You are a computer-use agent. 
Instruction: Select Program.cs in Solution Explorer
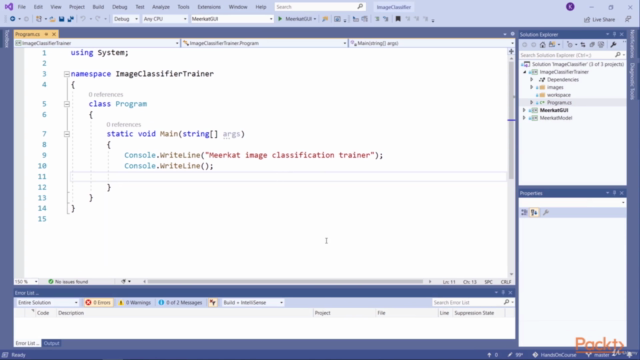[559, 102]
